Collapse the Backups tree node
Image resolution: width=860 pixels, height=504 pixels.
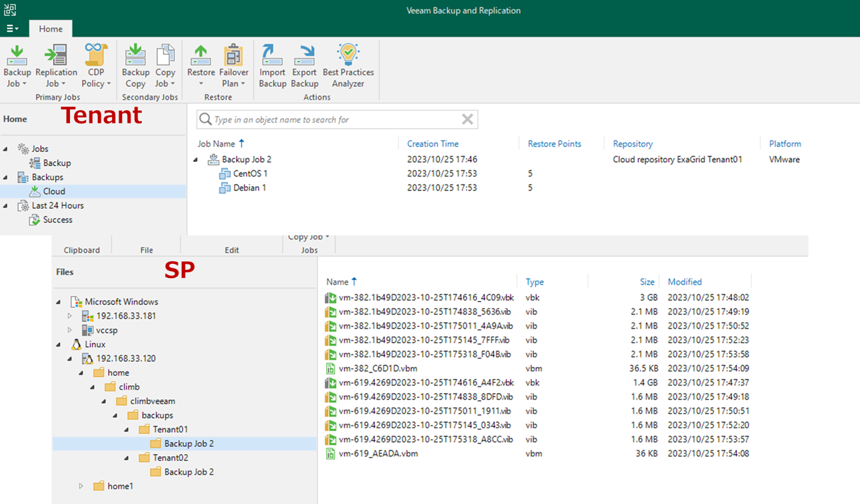coord(6,178)
